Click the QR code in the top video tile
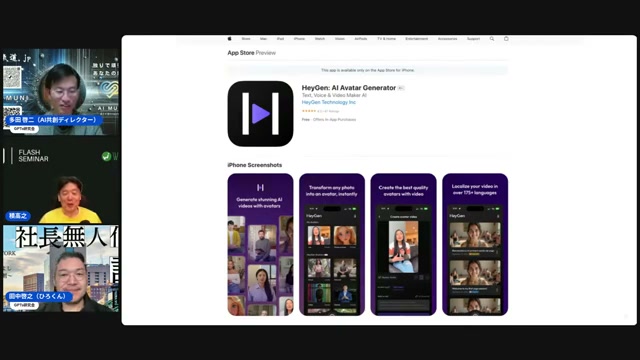Viewport: 640px width, 360px height. (x=12, y=77)
